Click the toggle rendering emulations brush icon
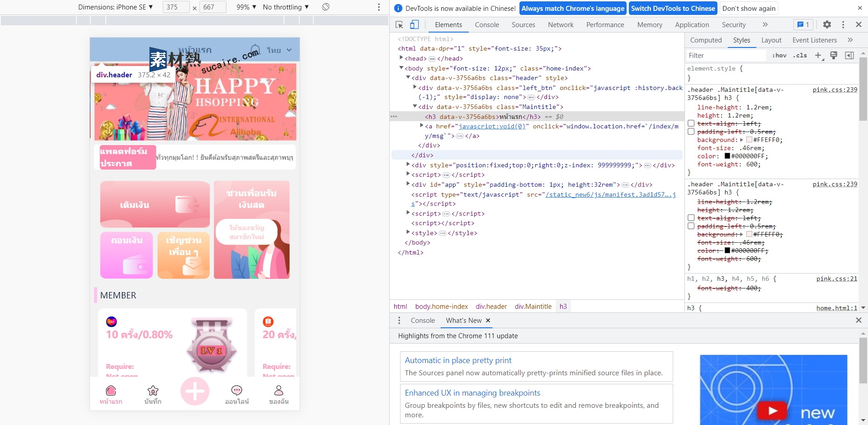The width and height of the screenshot is (868, 425). 834,55
